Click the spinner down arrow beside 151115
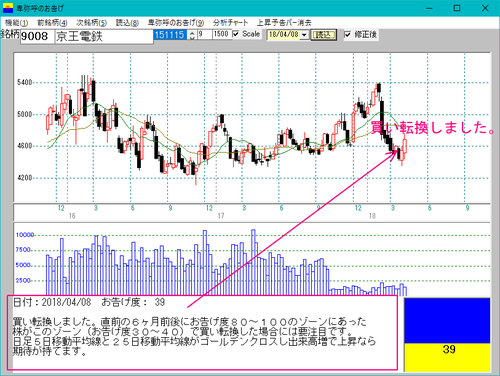500x376 pixels. tap(192, 37)
